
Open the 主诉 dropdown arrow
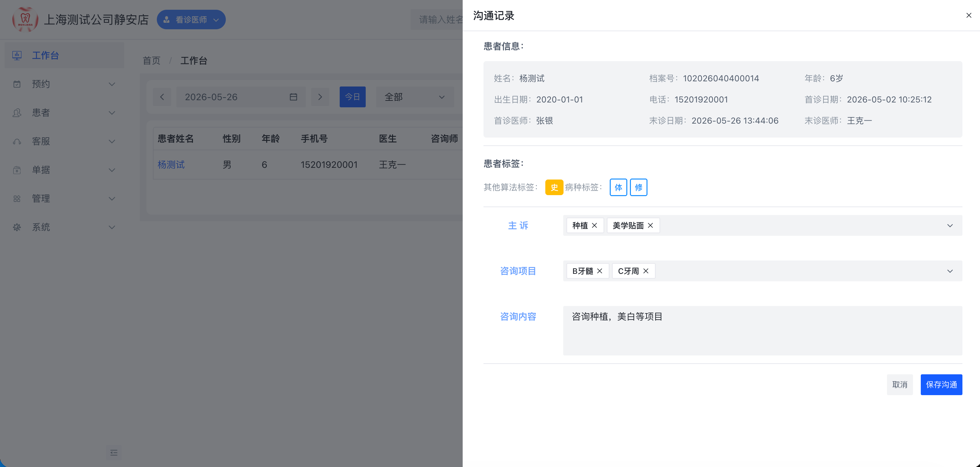950,225
